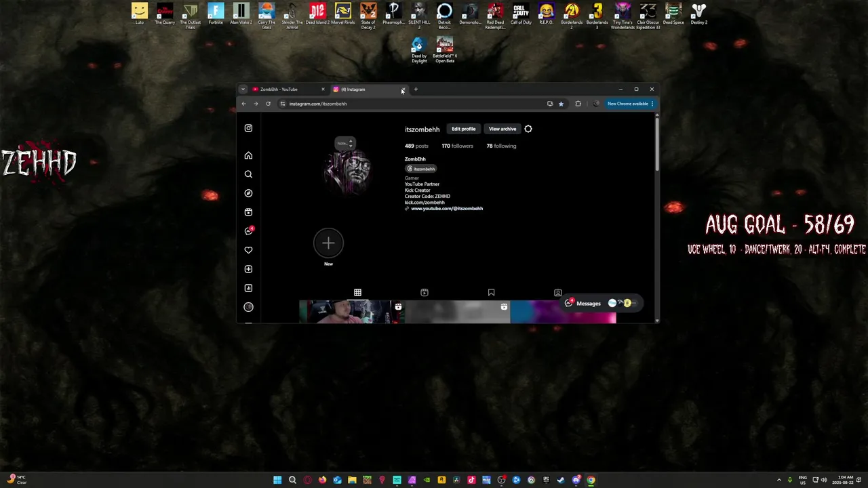This screenshot has width=868, height=488.
Task: Open Battlefield 6 Open Beta shortcut
Action: (x=445, y=51)
